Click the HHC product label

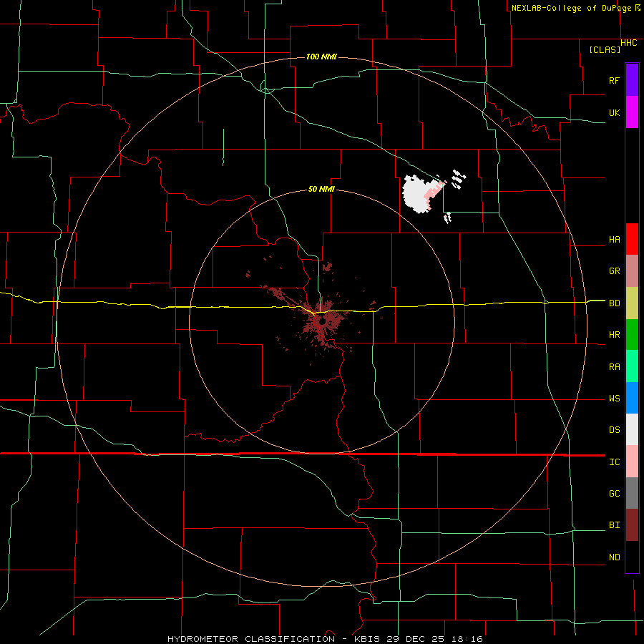628,43
